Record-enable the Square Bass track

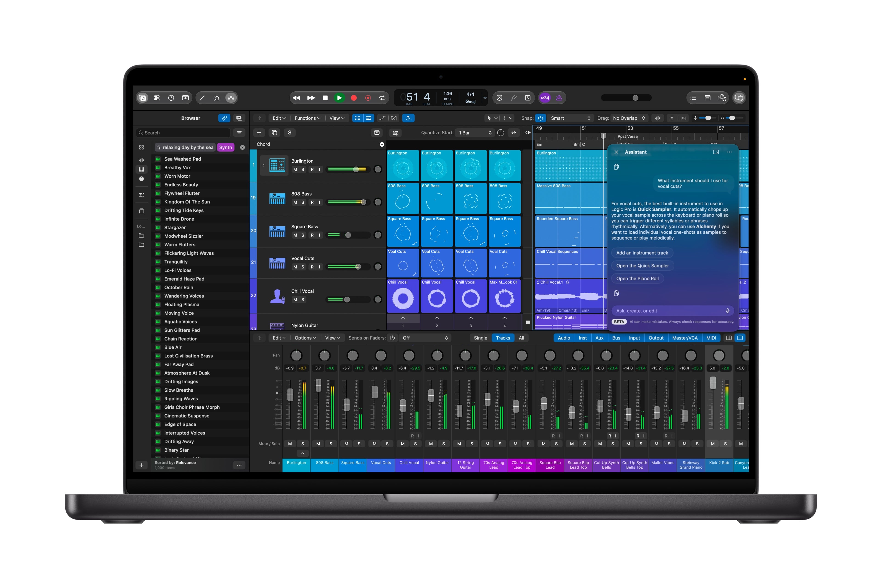(x=312, y=235)
